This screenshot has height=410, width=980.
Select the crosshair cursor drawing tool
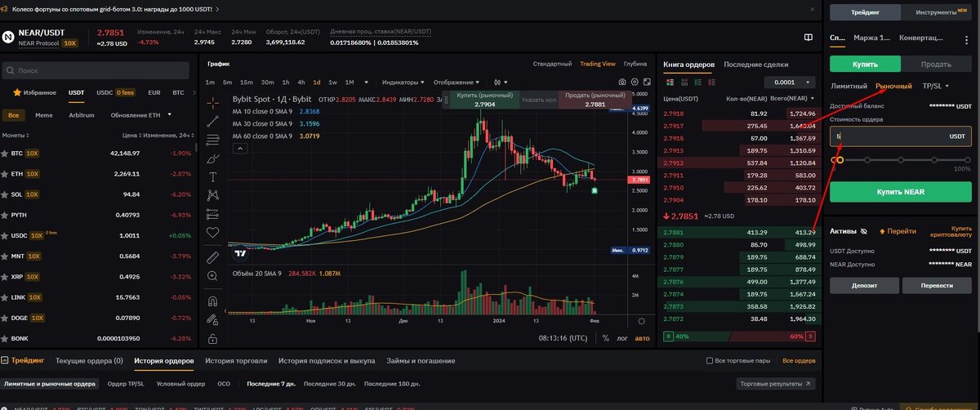(213, 102)
